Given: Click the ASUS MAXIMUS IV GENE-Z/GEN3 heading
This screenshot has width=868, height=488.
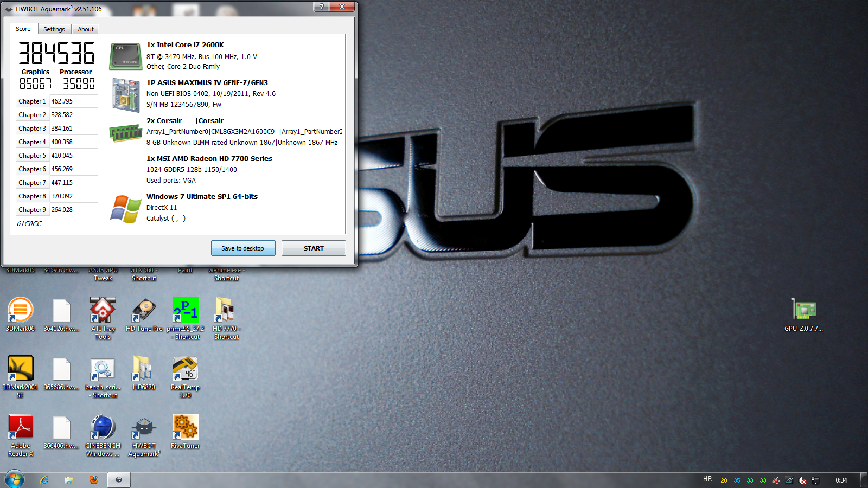Looking at the screenshot, I should tap(207, 83).
